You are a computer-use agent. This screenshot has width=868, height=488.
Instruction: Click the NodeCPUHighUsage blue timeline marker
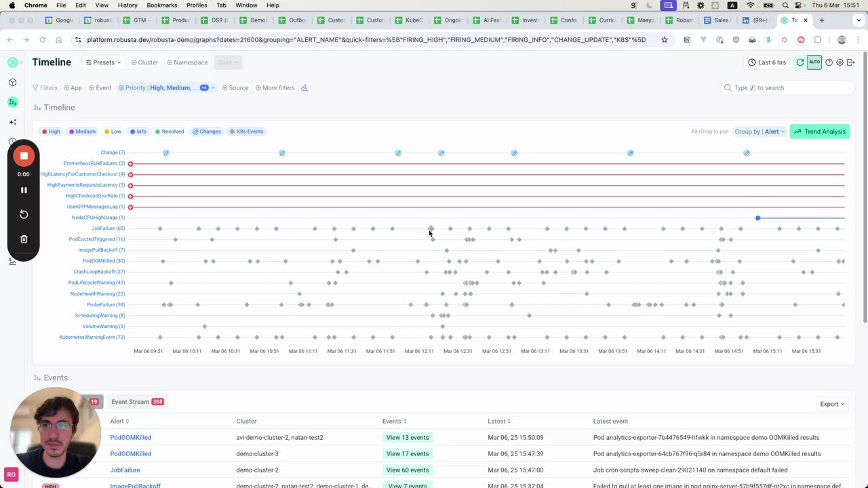click(757, 218)
